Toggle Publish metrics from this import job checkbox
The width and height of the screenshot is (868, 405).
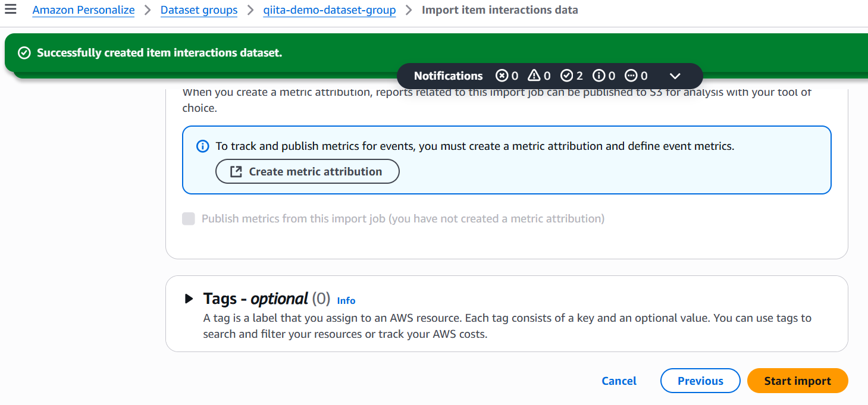(189, 219)
